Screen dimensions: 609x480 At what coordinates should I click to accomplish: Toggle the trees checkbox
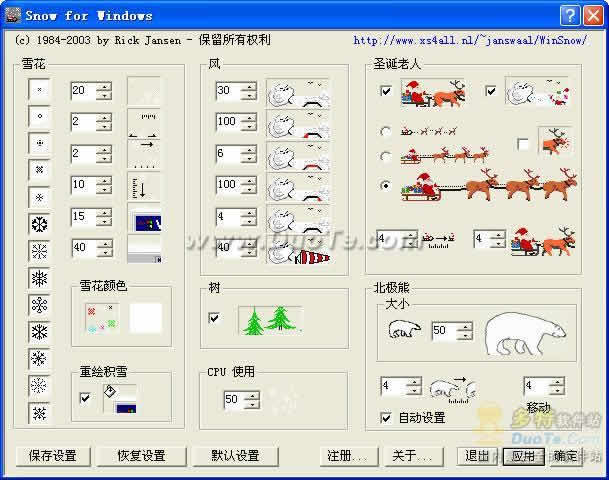(x=214, y=318)
